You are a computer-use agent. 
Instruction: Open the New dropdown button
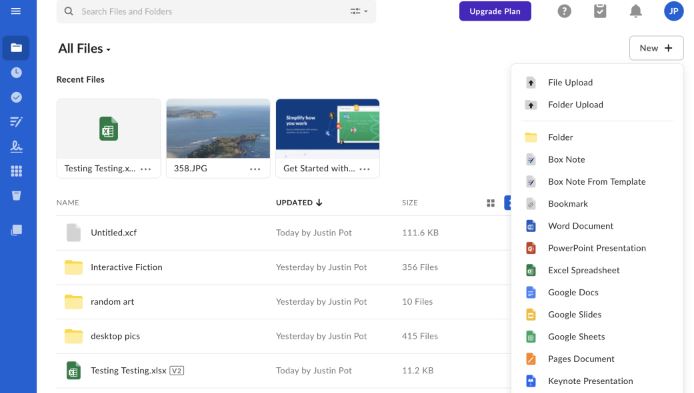[656, 48]
